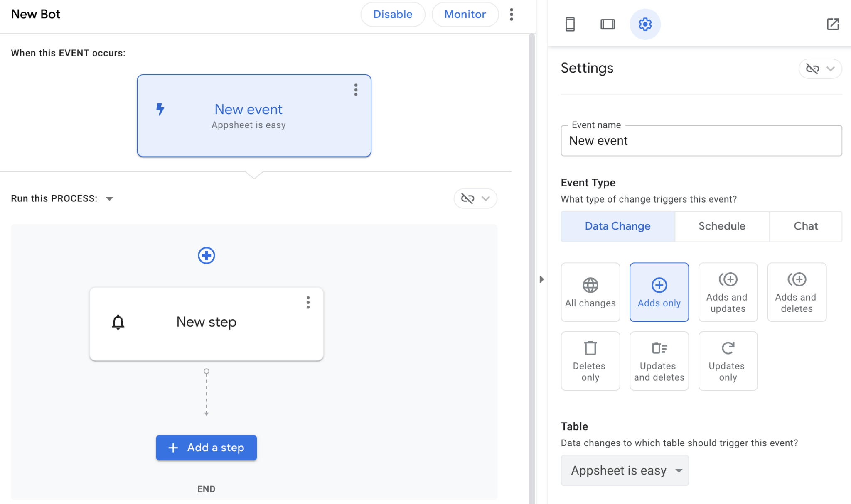The image size is (851, 504).
Task: Select the All changes event option
Action: click(590, 292)
